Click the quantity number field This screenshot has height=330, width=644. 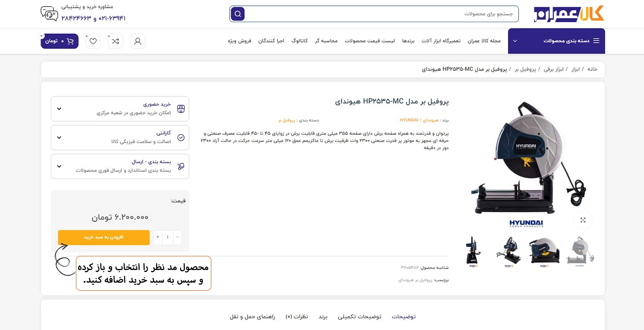[168, 237]
